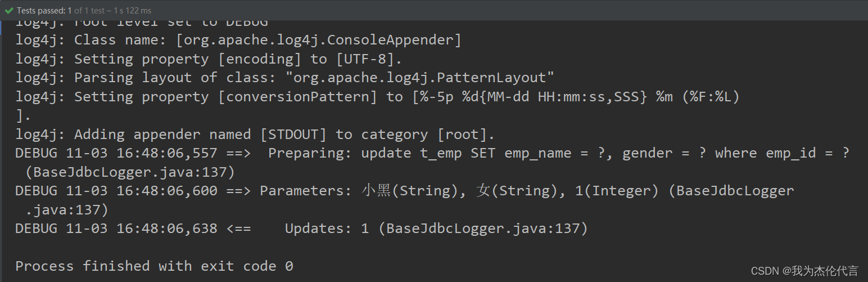Click the "Parsing layout of class" log line
868x282 pixels.
[x=284, y=78]
